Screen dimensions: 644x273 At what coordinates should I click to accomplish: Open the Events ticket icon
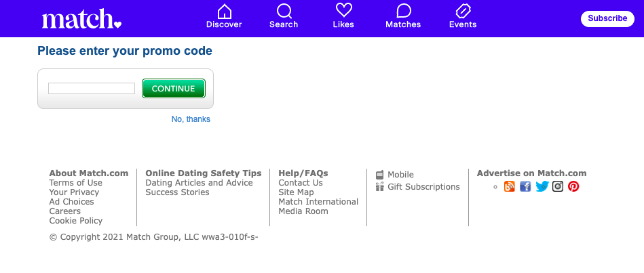463,11
